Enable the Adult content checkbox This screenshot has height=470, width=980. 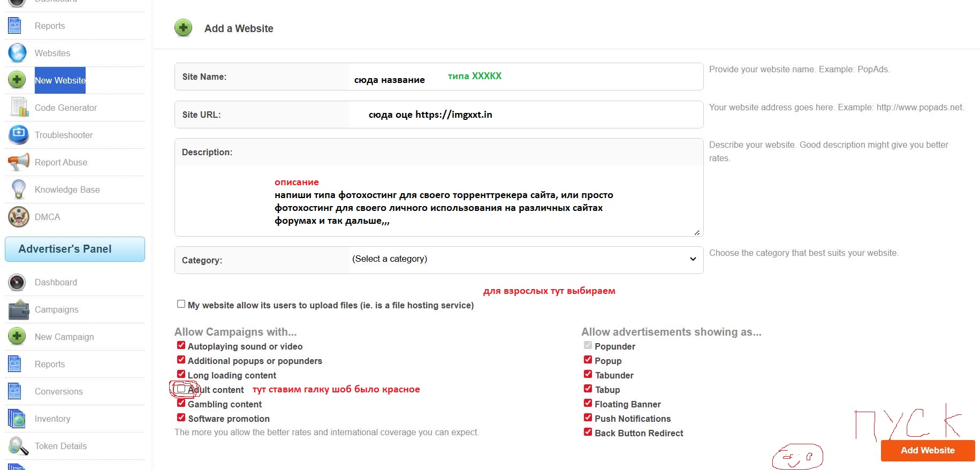[x=181, y=389]
